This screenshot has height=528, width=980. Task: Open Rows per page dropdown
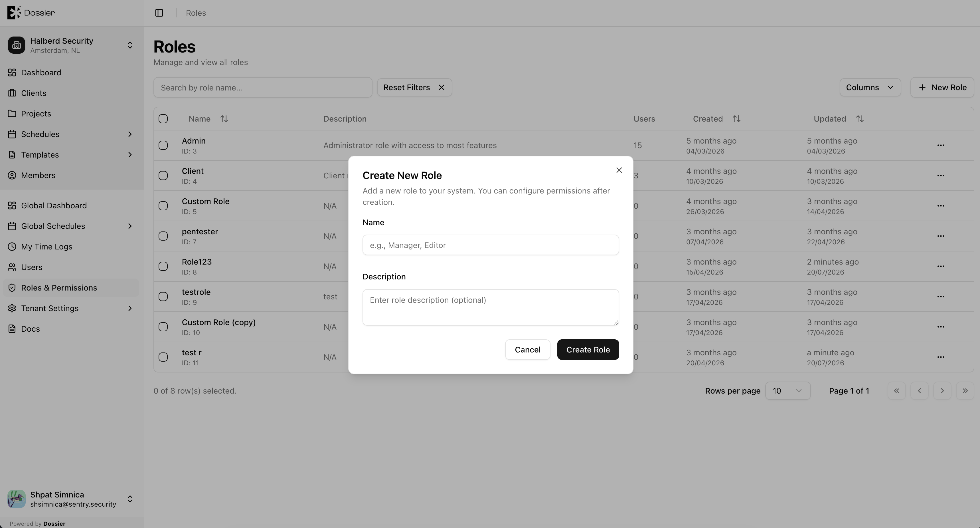[787, 391]
